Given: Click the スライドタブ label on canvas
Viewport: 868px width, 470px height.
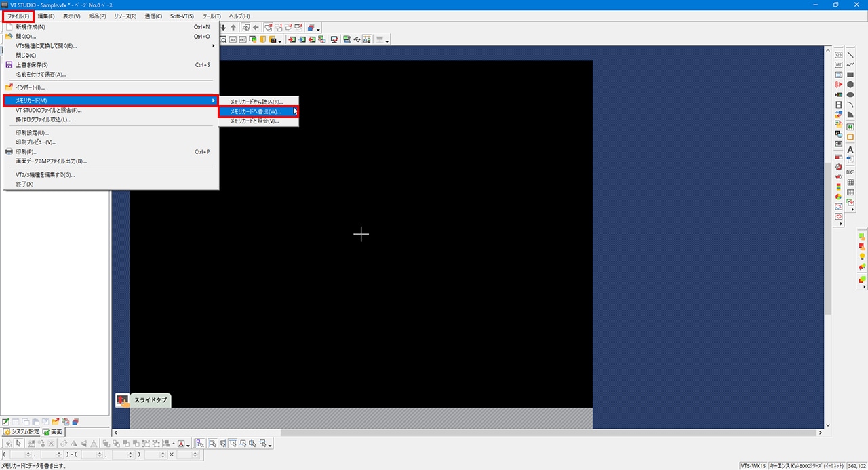Looking at the screenshot, I should [150, 400].
